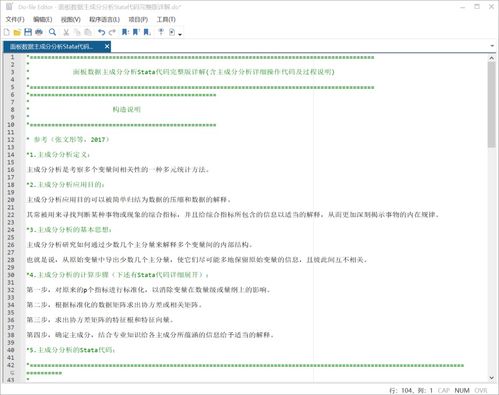Open the 视图(V) menu
499x395 pixels.
(70, 20)
